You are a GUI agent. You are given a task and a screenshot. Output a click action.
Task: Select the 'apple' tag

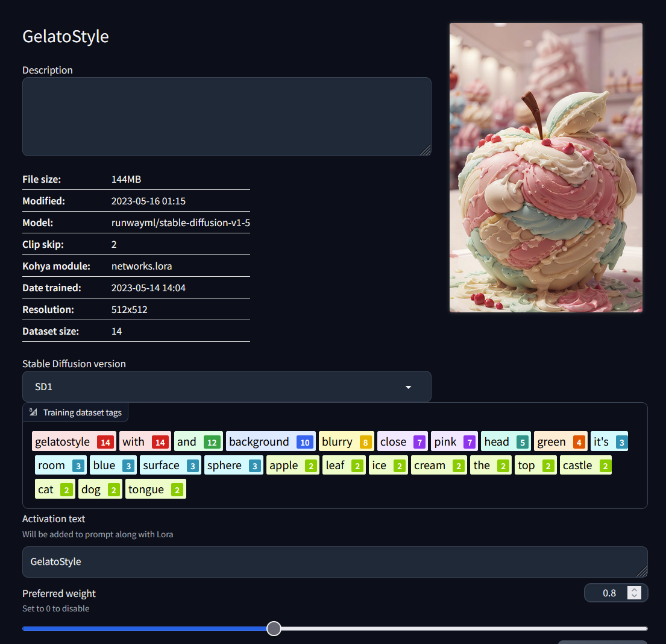point(292,465)
